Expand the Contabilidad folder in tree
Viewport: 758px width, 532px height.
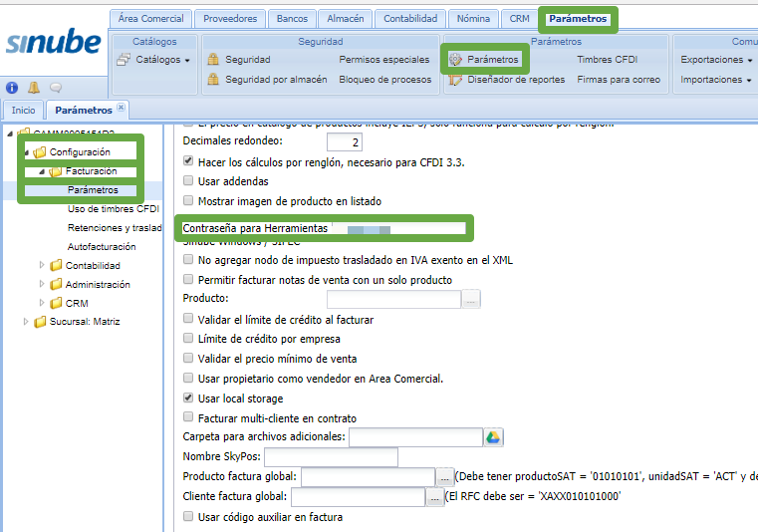click(42, 265)
